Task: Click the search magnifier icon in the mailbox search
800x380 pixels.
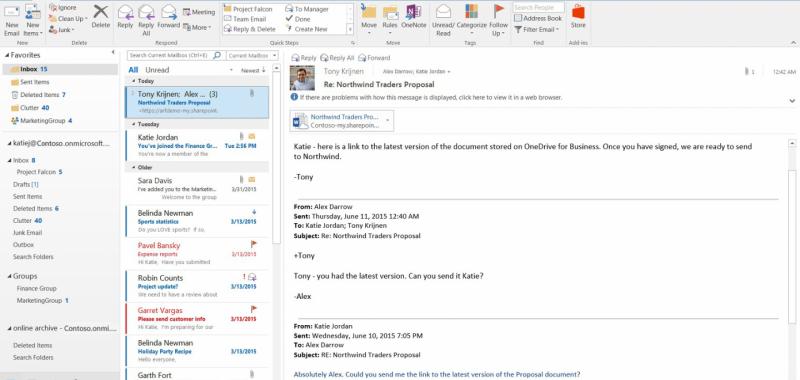Action: [217, 55]
